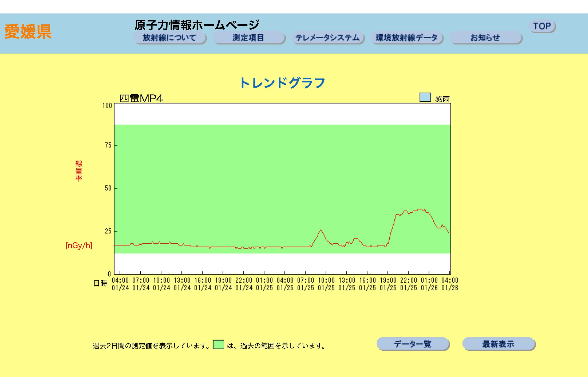
Task: Open the 放射線について menu button
Action: (170, 38)
